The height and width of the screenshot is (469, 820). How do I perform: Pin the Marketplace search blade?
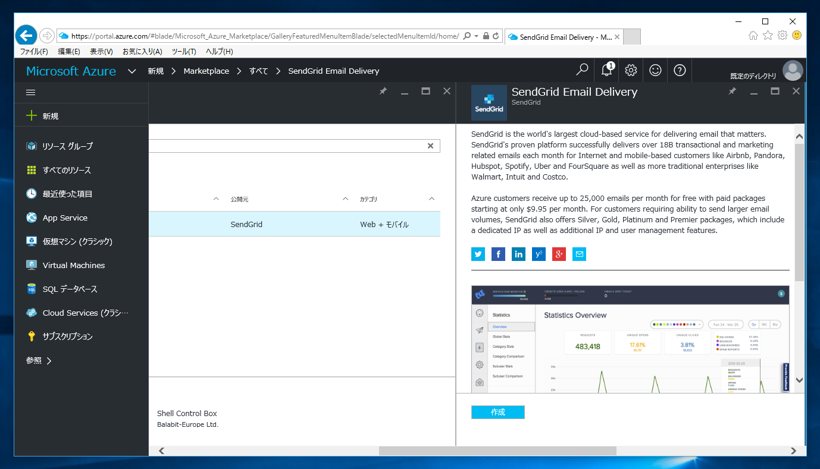(383, 91)
